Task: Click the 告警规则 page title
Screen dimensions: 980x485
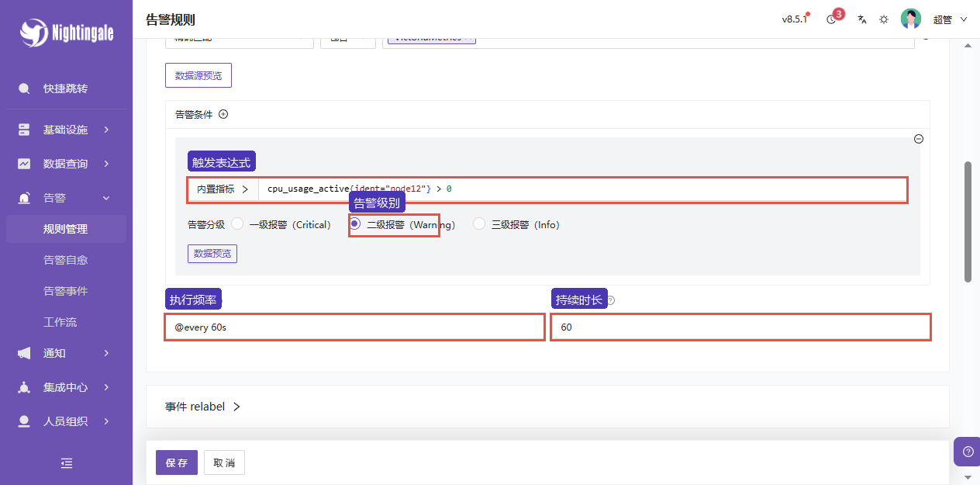Action: click(x=171, y=20)
